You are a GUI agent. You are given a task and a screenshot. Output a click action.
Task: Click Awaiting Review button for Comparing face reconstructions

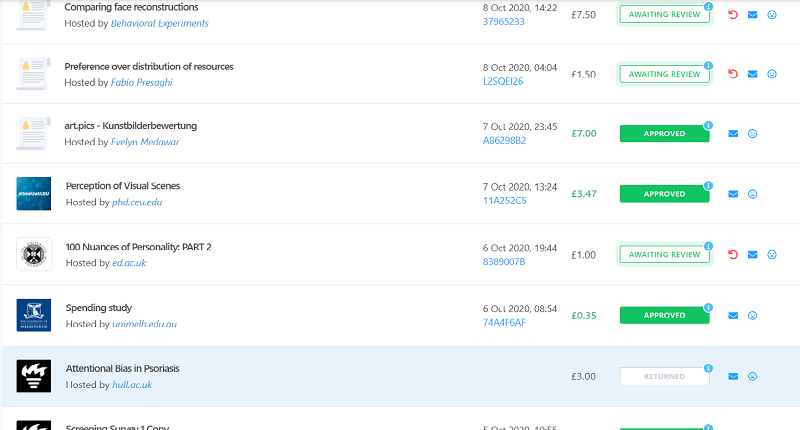pos(664,14)
